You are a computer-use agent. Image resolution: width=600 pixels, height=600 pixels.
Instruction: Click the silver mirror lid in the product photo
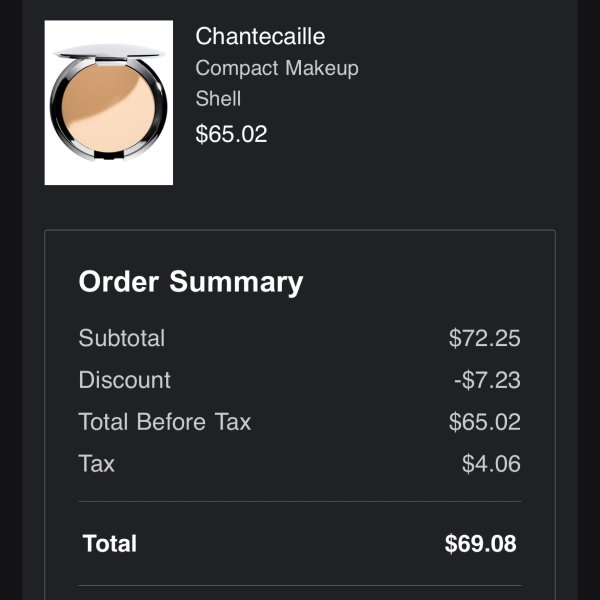point(108,51)
